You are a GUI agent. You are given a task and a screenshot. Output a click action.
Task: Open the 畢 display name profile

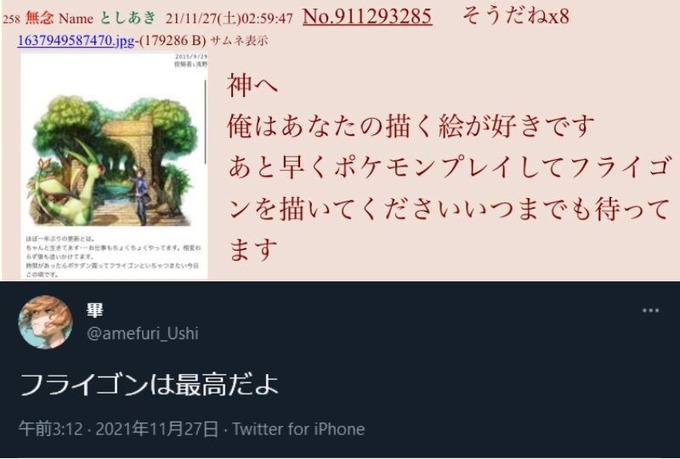pyautogui.click(x=95, y=311)
